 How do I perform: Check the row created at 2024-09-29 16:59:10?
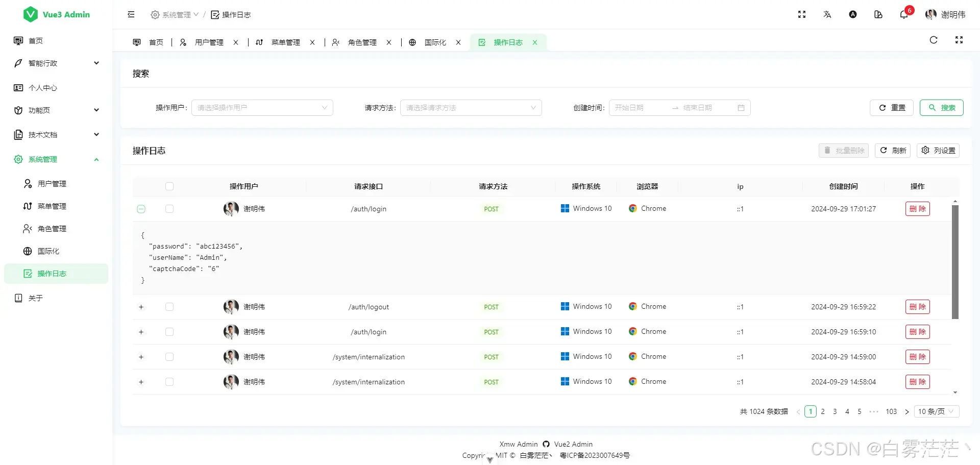[x=169, y=332]
